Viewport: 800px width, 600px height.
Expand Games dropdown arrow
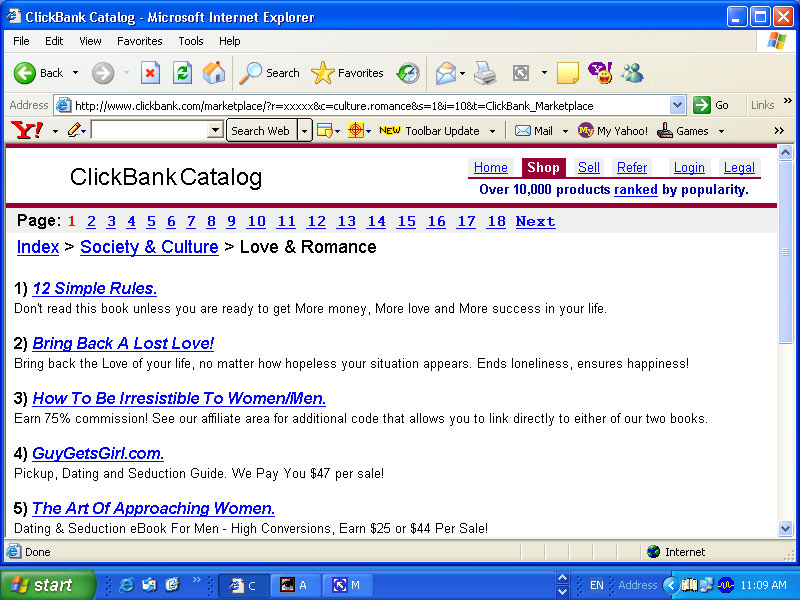(721, 131)
